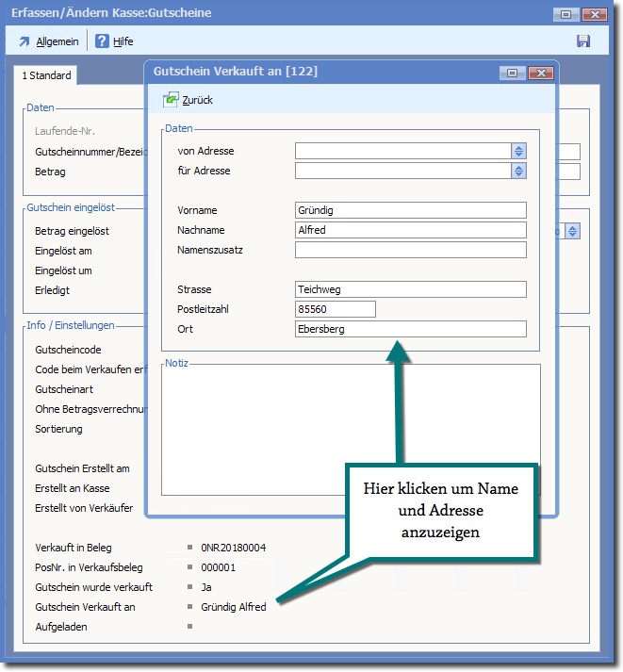
Task: Click the Betrag eingelöst spinner arrows
Action: [x=572, y=231]
